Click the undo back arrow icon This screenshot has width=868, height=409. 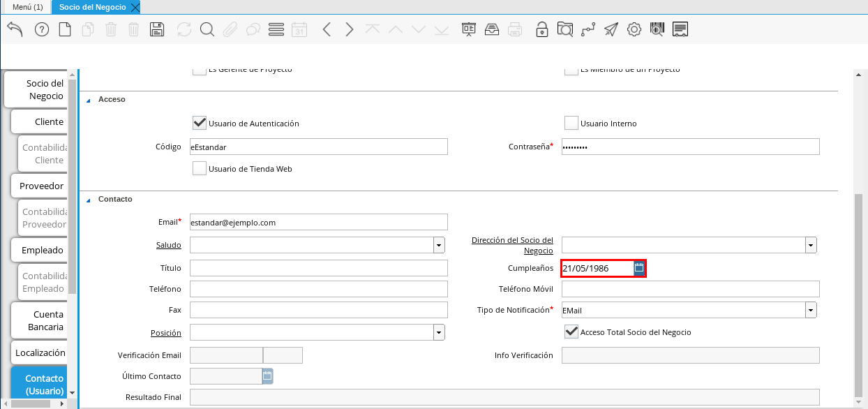pos(15,29)
